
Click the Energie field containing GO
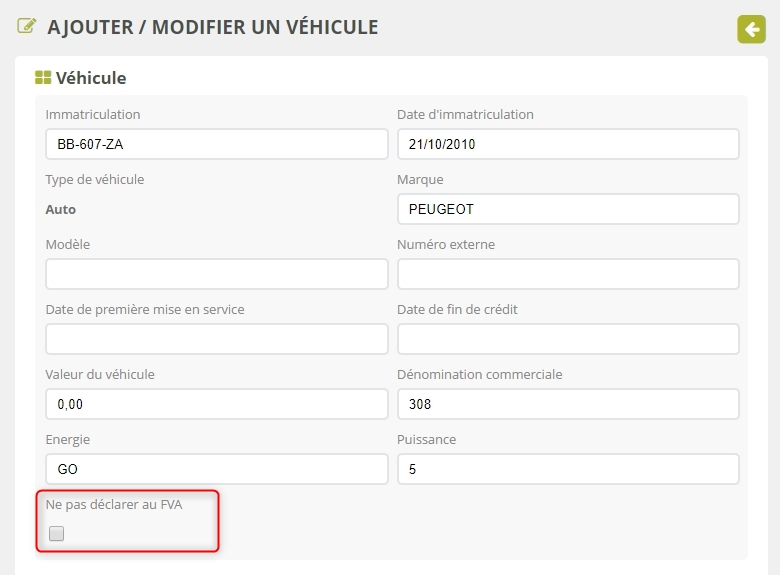216,469
